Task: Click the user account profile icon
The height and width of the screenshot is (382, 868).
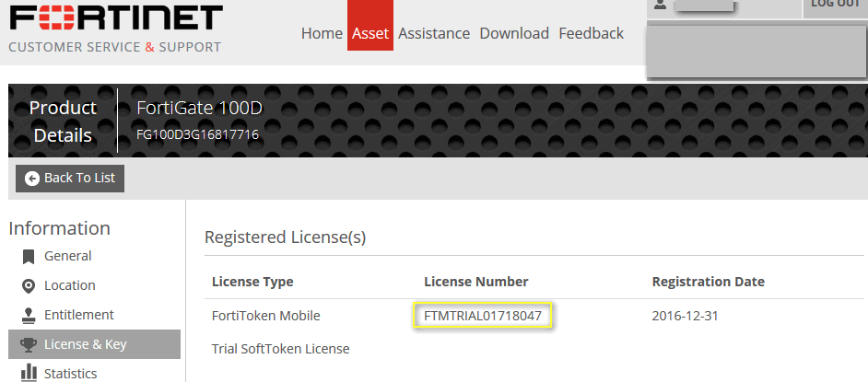Action: (x=660, y=5)
